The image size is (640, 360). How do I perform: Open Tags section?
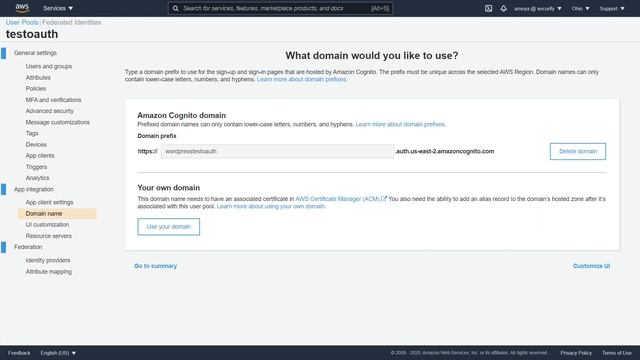(x=32, y=133)
